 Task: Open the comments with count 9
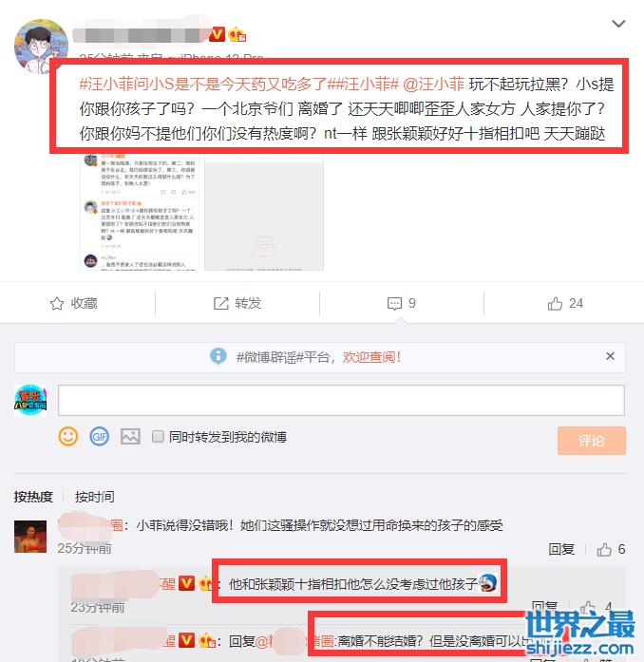click(401, 304)
